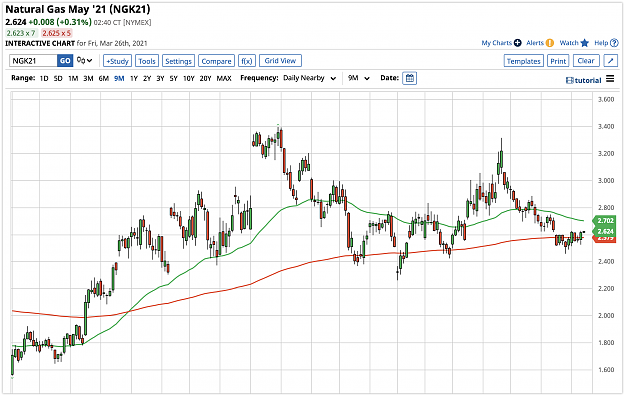This screenshot has width=625, height=396.
Task: Select the 9M range
Action: point(119,78)
